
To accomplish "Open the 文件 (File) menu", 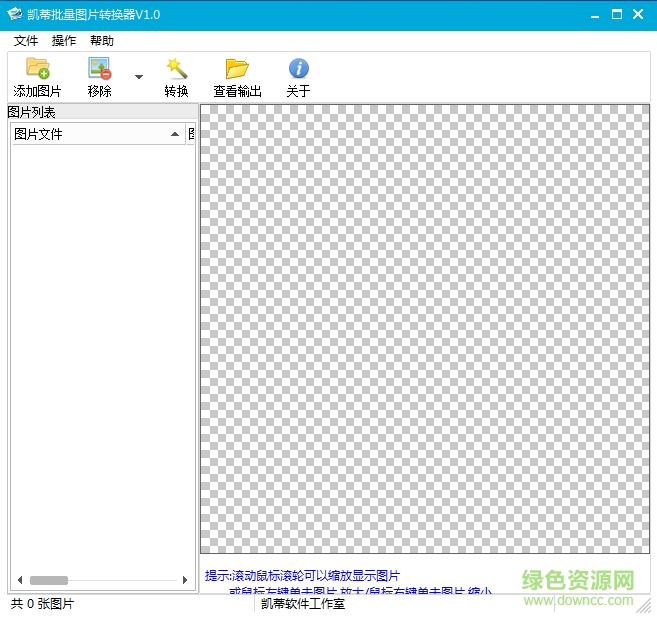I will pos(26,41).
